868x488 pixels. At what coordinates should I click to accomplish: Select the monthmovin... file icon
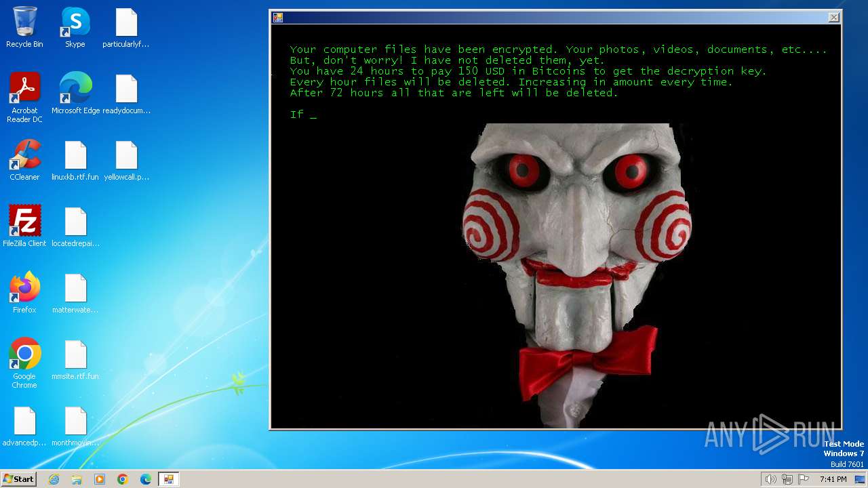coord(75,426)
